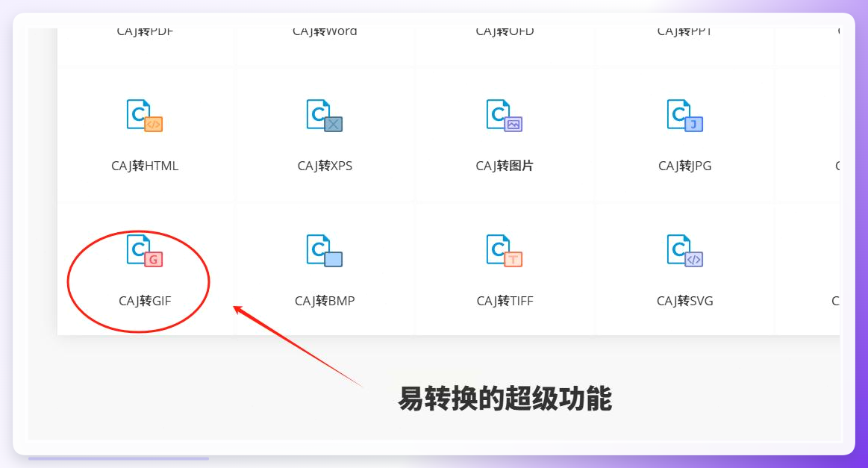The width and height of the screenshot is (868, 468).
Task: Choose the CAJ转SVG converter icon
Action: [x=684, y=251]
